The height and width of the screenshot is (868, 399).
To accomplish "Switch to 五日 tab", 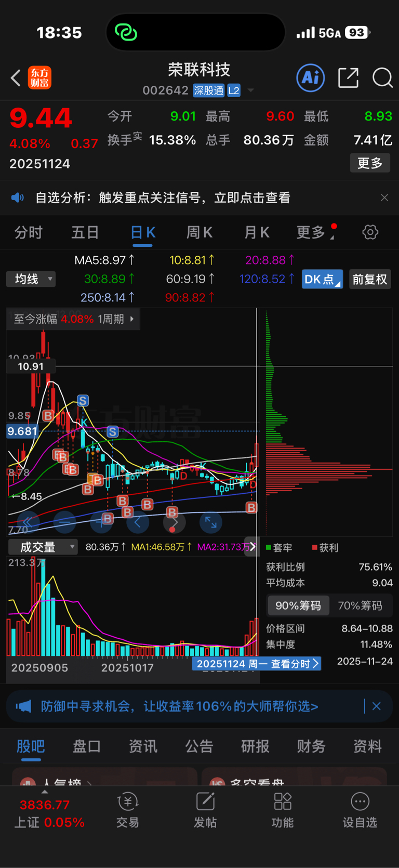I will 85,232.
